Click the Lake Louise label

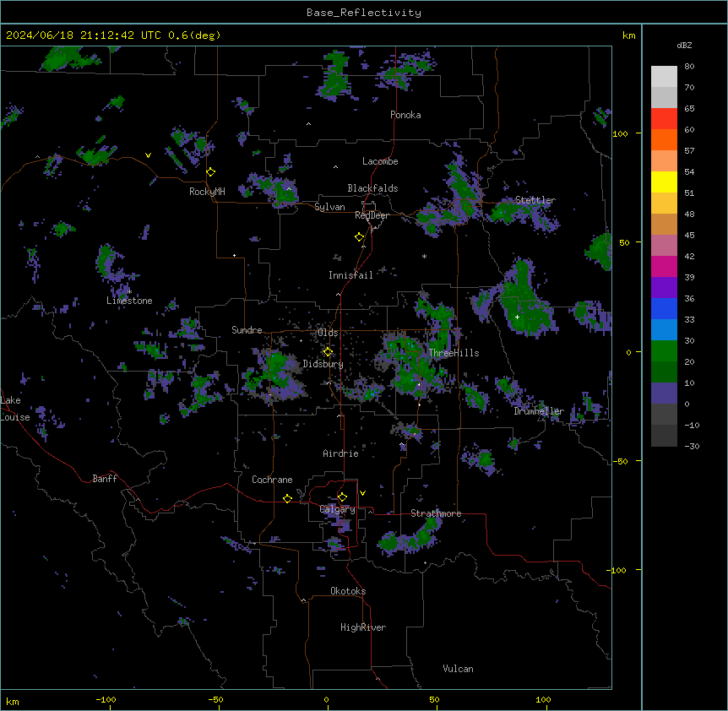(15, 409)
